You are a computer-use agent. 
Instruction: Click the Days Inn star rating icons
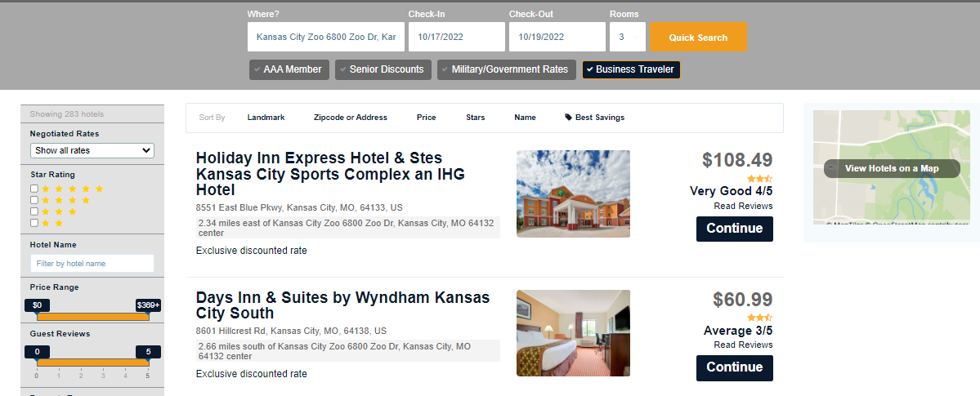[759, 318]
